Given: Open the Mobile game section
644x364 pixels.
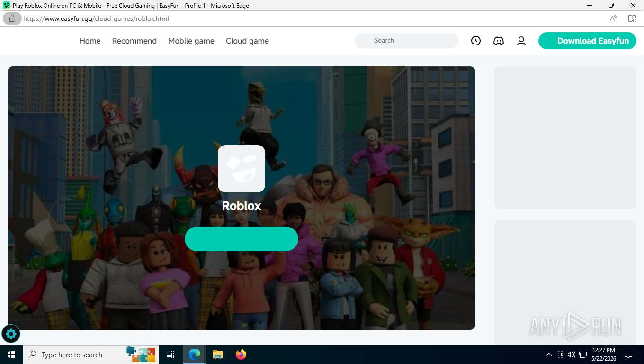Looking at the screenshot, I should point(191,41).
